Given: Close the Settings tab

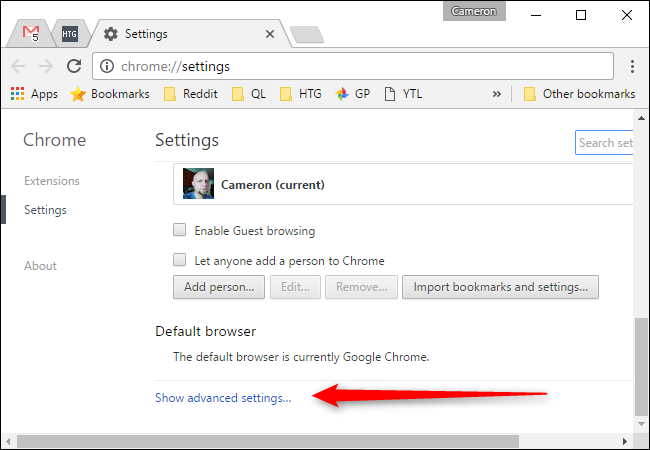Looking at the screenshot, I should pyautogui.click(x=270, y=34).
